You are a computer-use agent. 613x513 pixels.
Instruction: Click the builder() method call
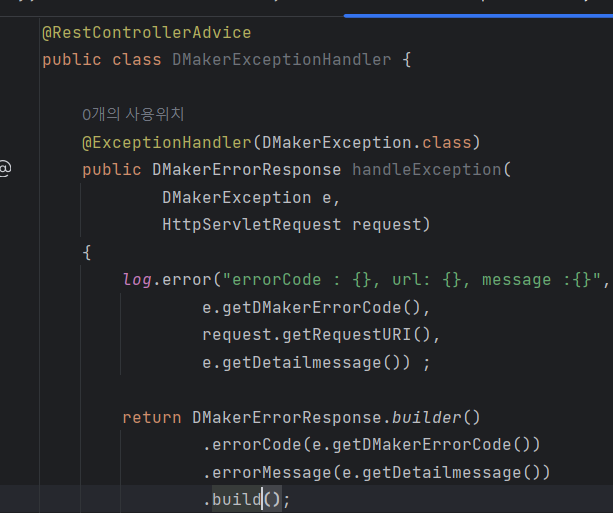[436, 418]
